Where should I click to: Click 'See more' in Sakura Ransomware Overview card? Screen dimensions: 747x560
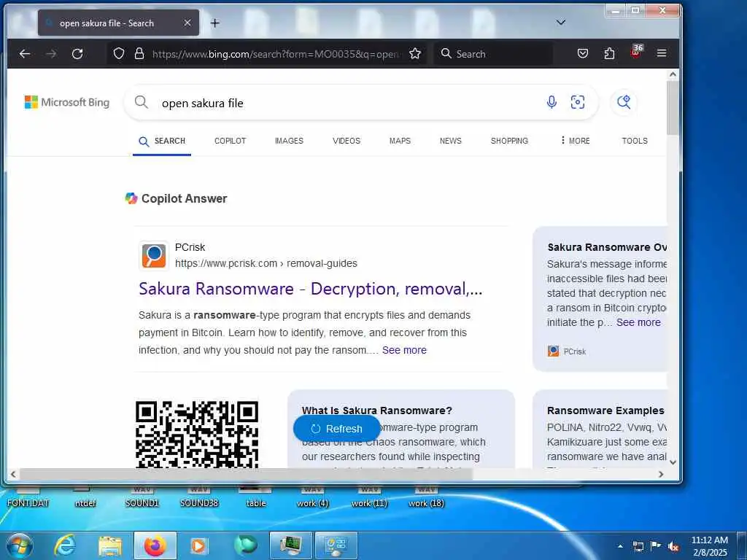click(x=638, y=322)
